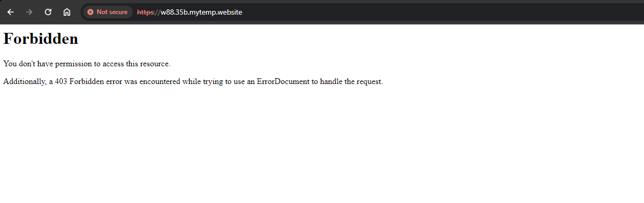Click the forward navigation arrow

click(x=29, y=12)
